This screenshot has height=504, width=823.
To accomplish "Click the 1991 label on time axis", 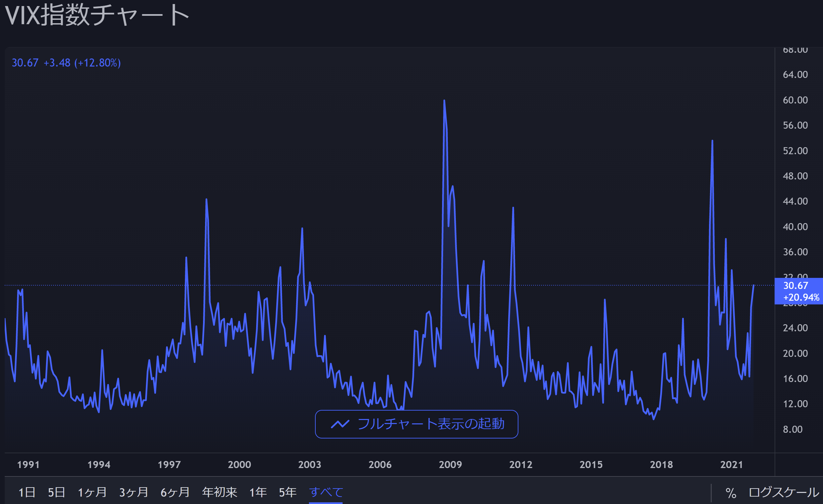I will tap(28, 465).
